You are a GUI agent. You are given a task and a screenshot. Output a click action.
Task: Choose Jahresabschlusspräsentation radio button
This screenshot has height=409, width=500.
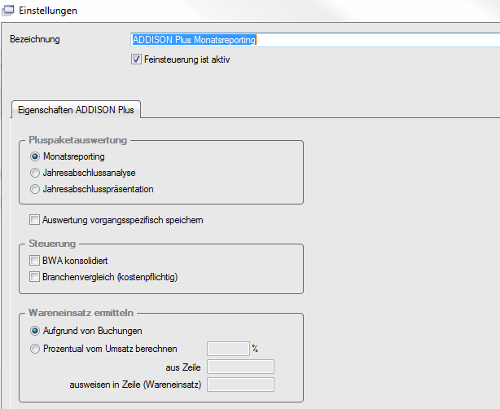coord(35,189)
